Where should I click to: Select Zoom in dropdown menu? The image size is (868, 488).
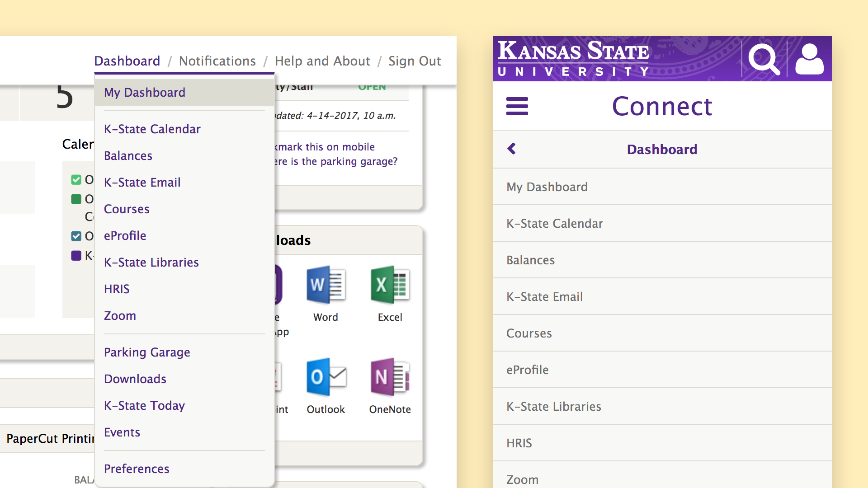[184, 316]
